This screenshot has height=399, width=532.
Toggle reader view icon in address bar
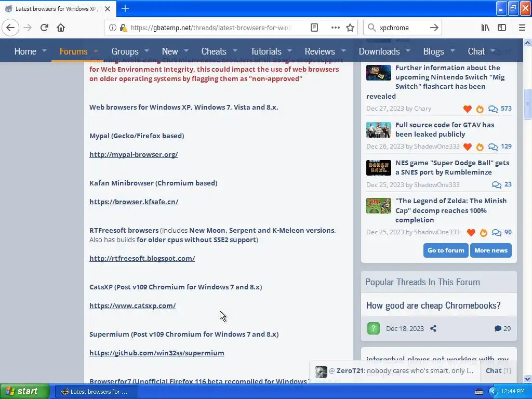coord(314,28)
